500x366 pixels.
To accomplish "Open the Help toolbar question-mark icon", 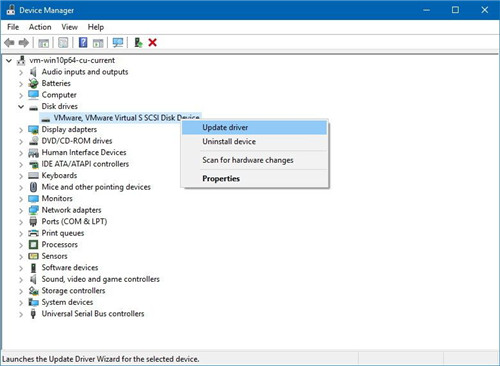I will click(x=83, y=43).
